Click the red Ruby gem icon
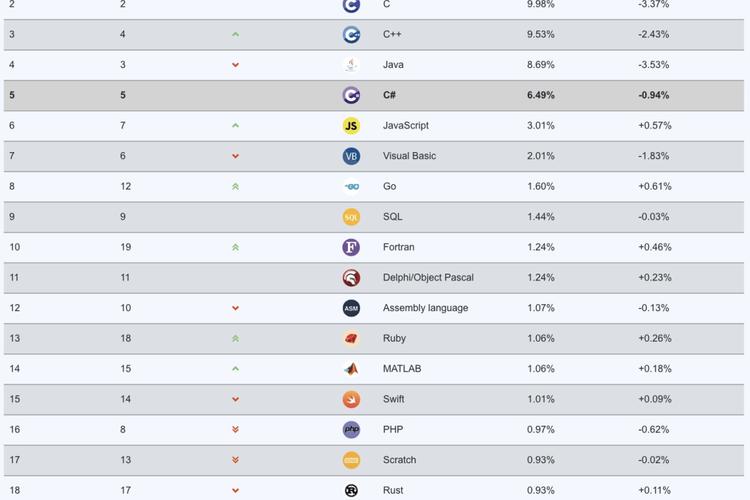 (351, 338)
